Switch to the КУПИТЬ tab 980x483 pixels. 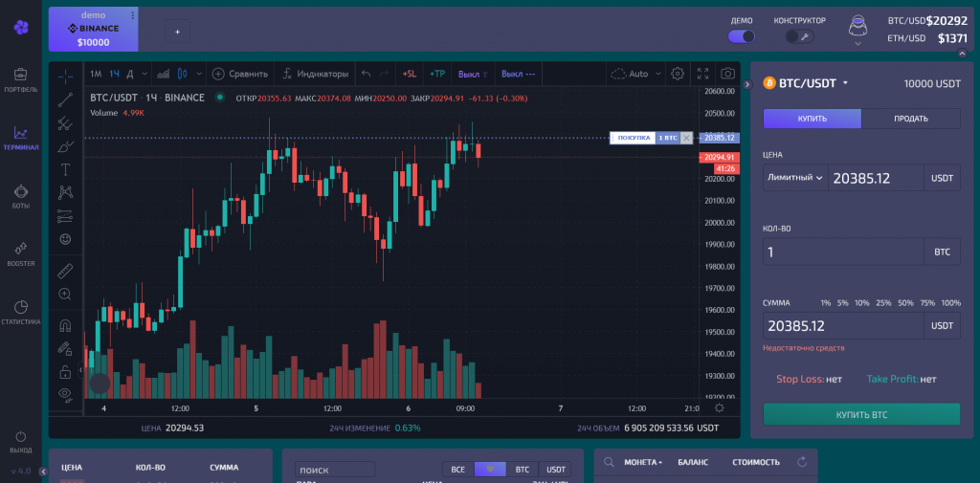click(x=812, y=119)
